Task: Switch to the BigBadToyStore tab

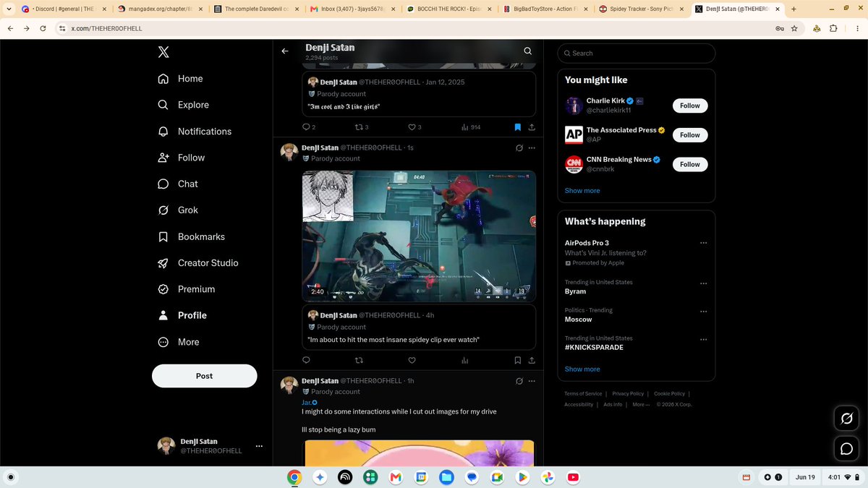Action: point(545,9)
